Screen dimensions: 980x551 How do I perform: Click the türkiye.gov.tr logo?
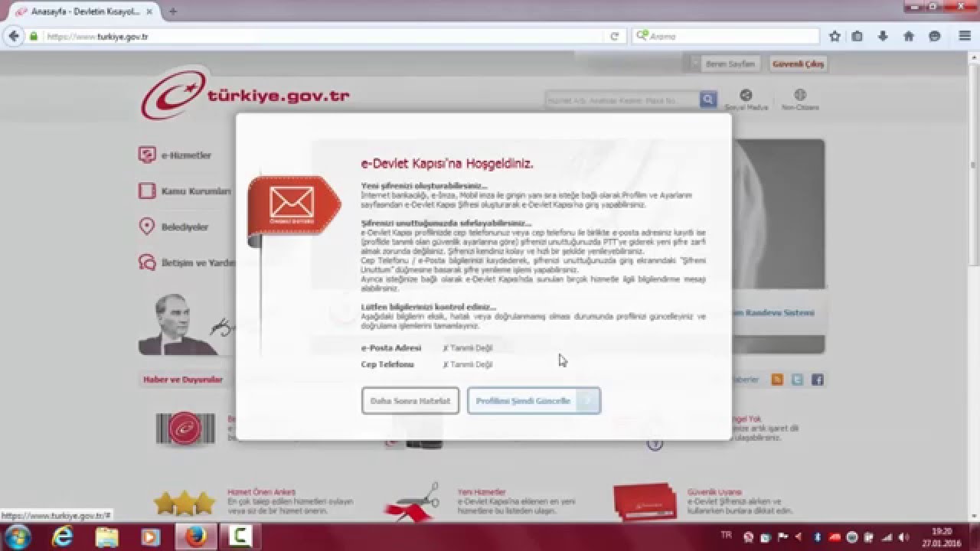point(245,93)
